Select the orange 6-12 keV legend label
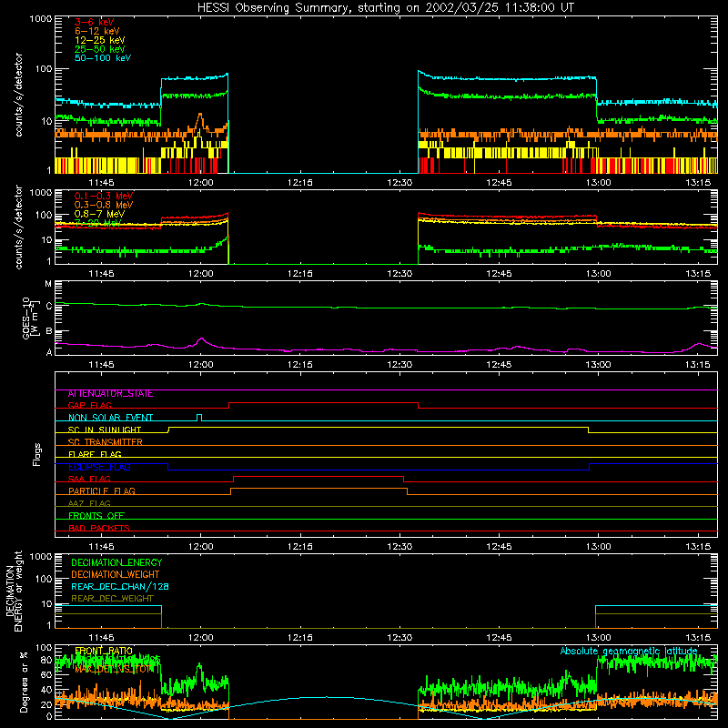 click(x=97, y=31)
